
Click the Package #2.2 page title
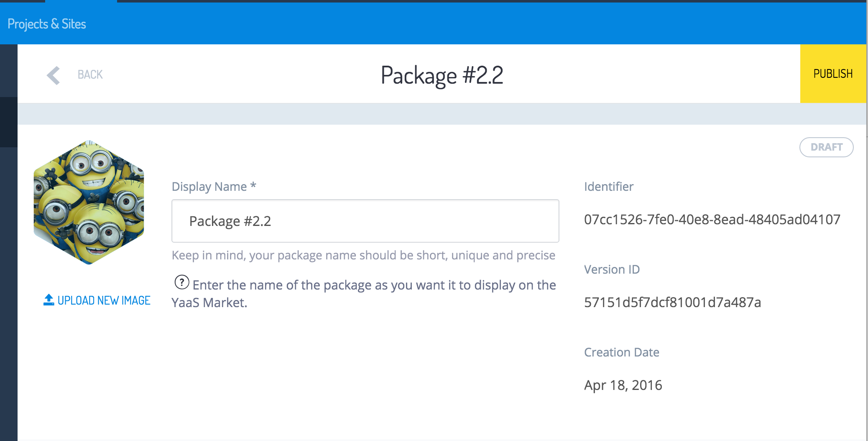pos(442,75)
